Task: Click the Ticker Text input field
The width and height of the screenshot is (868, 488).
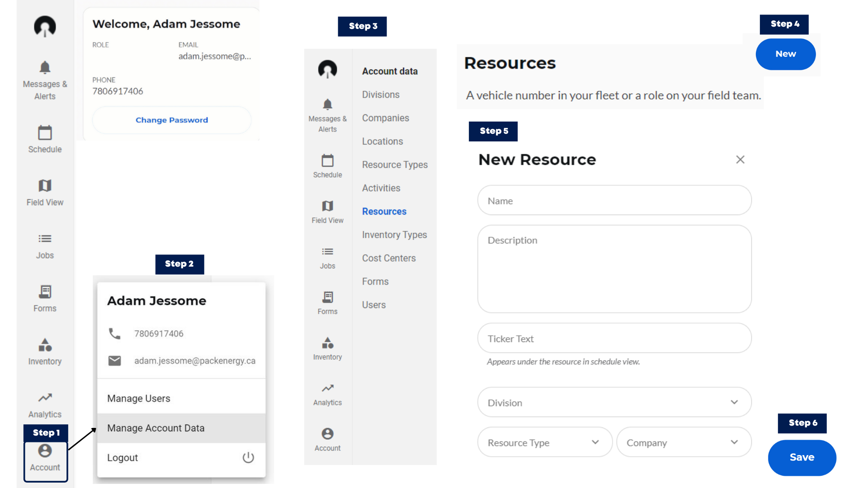Action: coord(613,338)
